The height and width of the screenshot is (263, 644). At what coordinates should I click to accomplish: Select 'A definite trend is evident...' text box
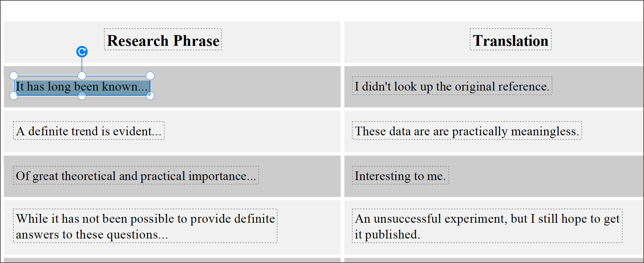(89, 131)
